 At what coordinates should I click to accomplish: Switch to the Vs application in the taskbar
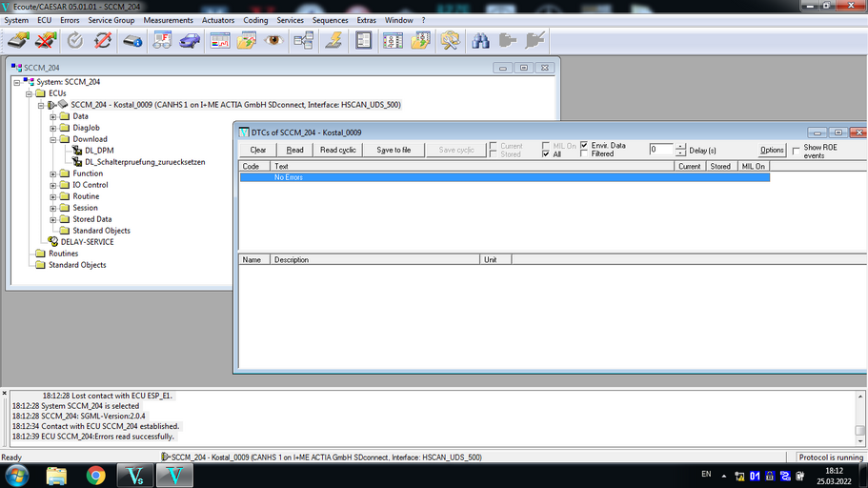(x=135, y=476)
